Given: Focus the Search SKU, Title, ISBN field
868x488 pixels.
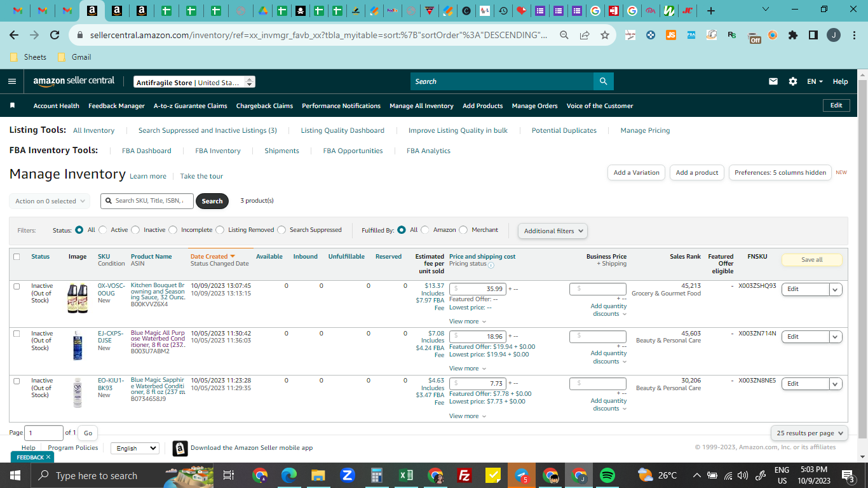Looking at the screenshot, I should [147, 201].
